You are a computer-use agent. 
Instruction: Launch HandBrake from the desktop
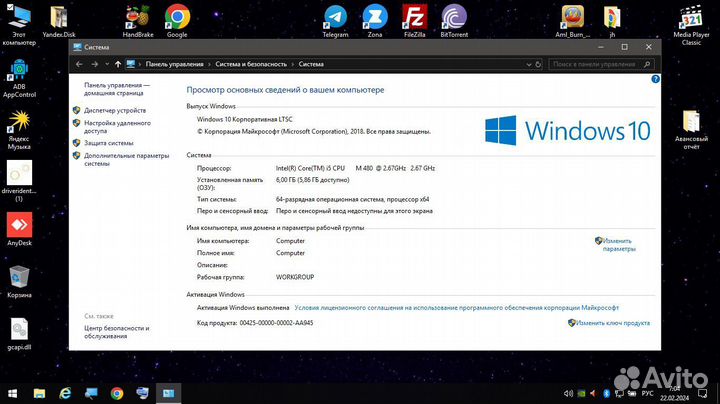point(138,22)
